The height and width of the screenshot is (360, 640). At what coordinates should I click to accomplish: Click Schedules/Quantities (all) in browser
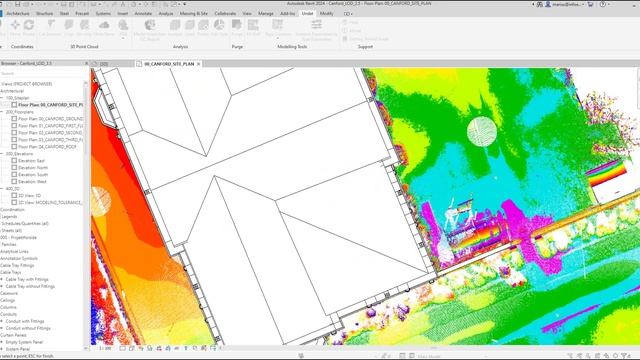(24, 224)
